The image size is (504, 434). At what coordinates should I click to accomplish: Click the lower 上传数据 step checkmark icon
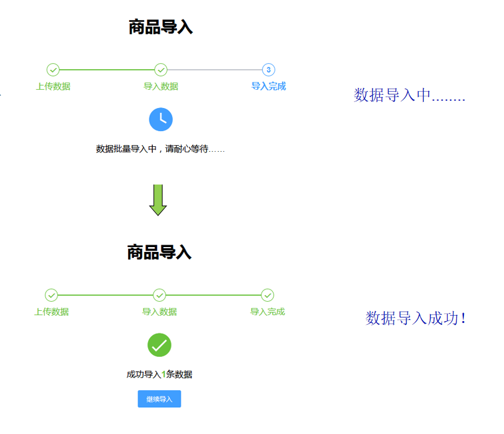coord(52,295)
